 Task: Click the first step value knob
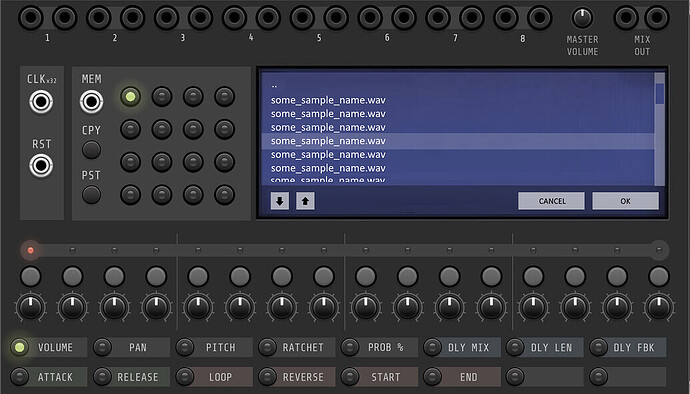pyautogui.click(x=30, y=307)
